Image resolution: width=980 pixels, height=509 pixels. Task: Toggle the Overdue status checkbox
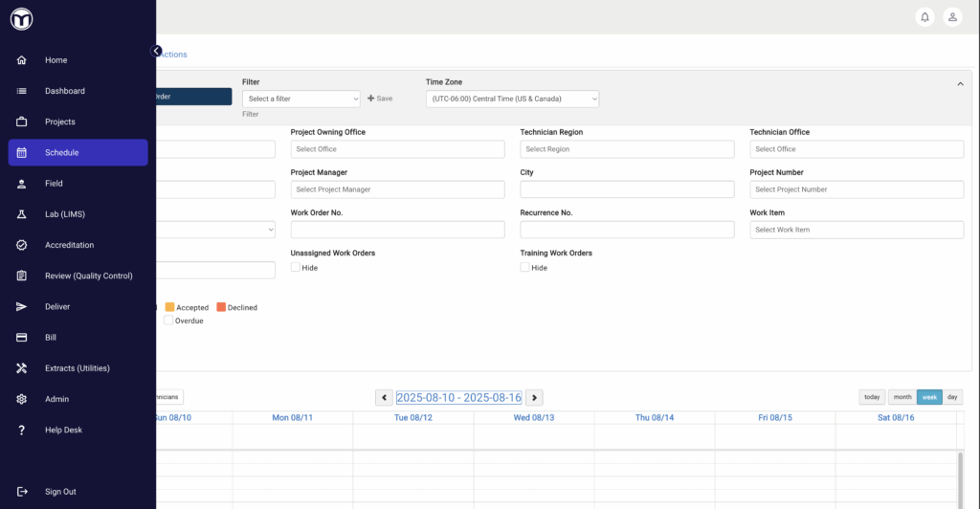(x=168, y=321)
